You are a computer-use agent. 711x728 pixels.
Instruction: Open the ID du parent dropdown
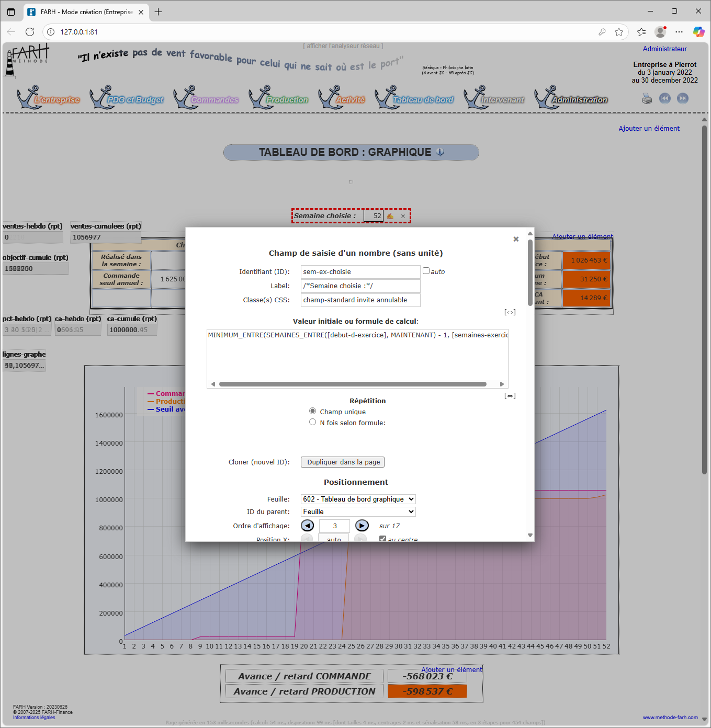coord(358,511)
